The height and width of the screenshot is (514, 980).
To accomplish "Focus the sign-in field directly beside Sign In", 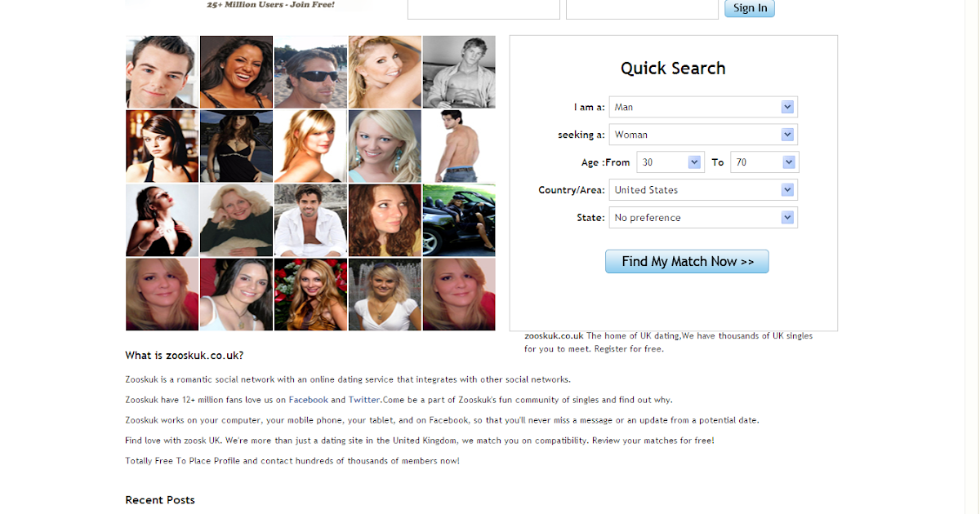I will pos(642,9).
